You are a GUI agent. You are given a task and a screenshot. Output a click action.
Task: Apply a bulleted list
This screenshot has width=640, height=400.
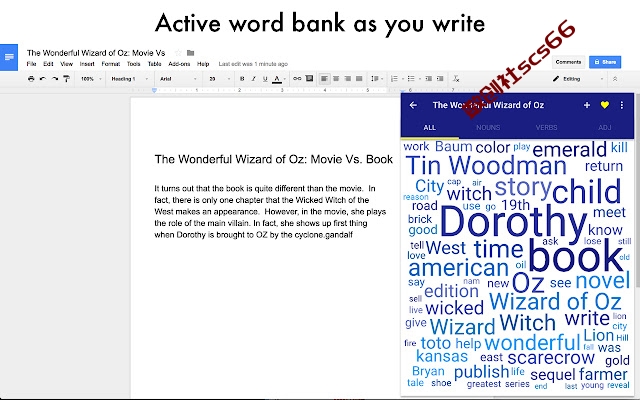click(413, 79)
